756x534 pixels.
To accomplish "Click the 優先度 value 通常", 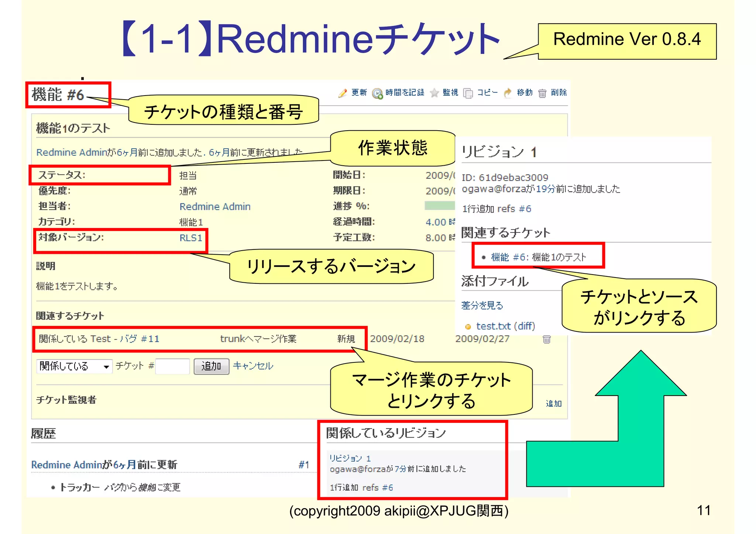I will 188,191.
